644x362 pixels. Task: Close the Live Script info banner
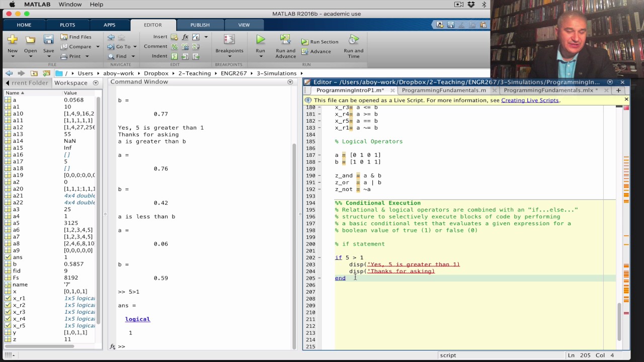(x=626, y=100)
